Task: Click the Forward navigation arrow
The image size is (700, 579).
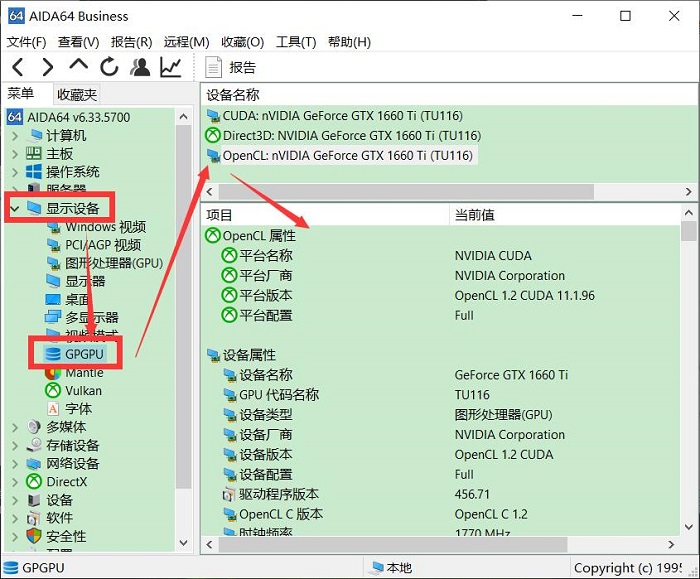Action: (47, 67)
